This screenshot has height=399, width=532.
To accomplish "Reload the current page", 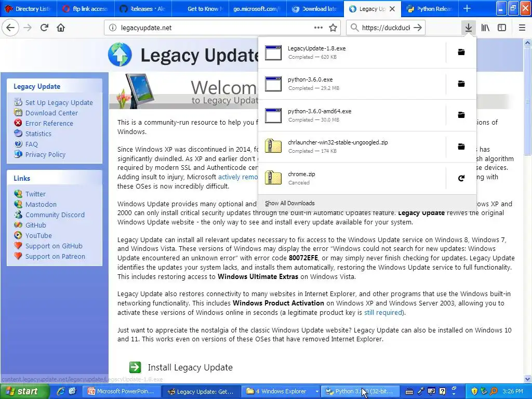I will coord(44,28).
